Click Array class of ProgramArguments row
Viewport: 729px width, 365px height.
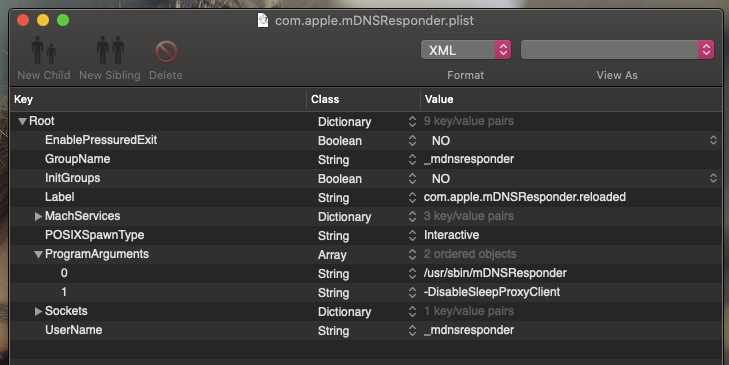click(332, 255)
